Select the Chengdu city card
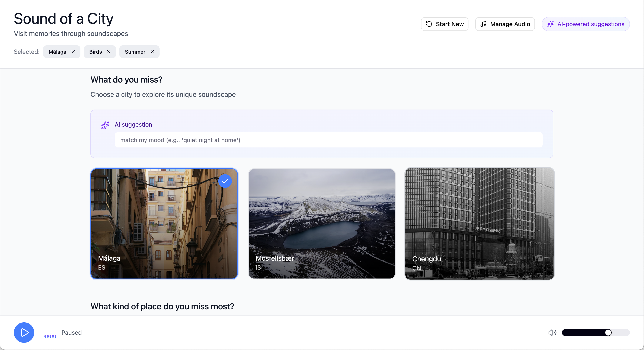The width and height of the screenshot is (644, 350). point(479,224)
